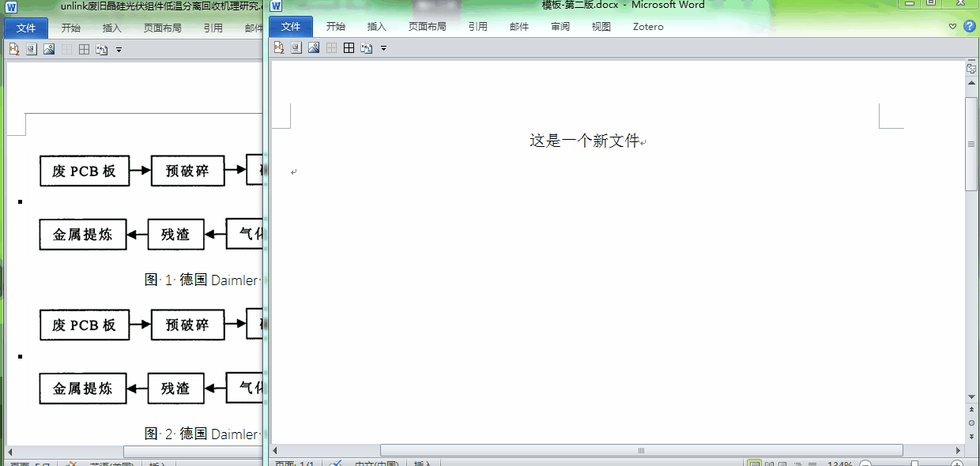Click first quick-access page icon in 模板-第二版 window
This screenshot has height=466, width=980.
click(278, 48)
